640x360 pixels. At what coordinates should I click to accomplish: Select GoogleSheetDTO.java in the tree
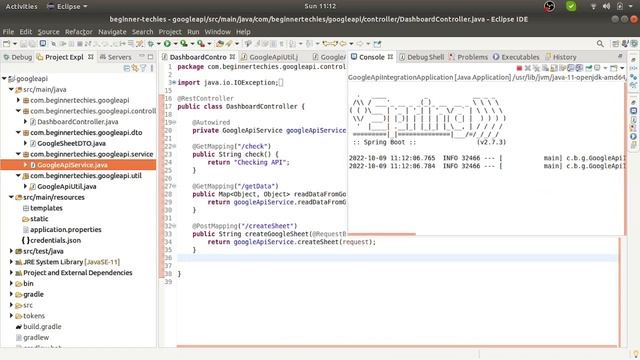click(x=68, y=143)
